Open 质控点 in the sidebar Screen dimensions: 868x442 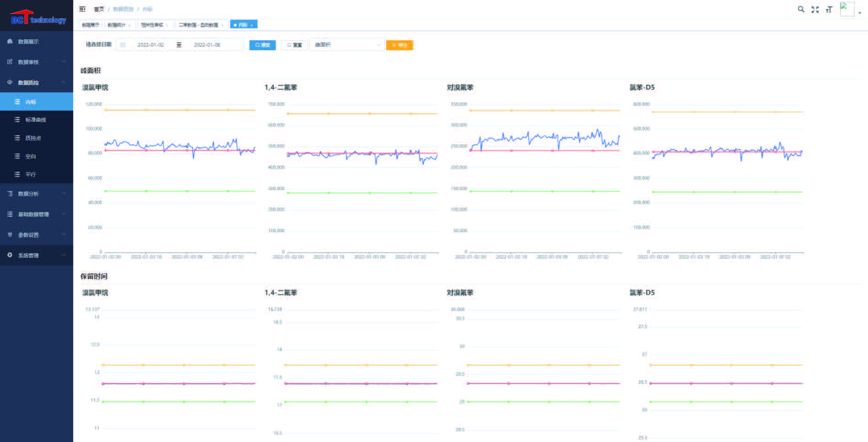(x=37, y=138)
